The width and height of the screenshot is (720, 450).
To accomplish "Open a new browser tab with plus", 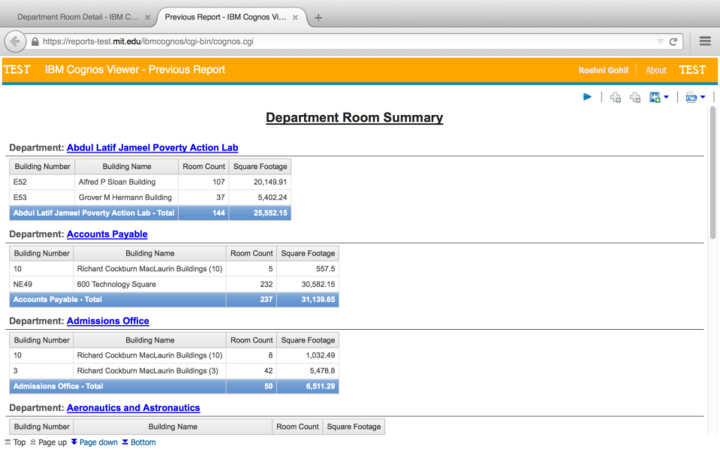I will [x=318, y=17].
